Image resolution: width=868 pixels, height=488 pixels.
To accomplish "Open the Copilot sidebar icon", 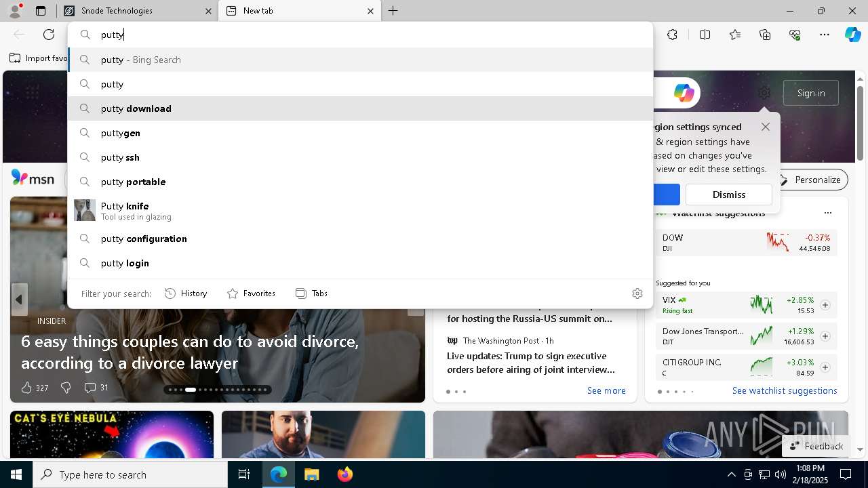I will click(852, 35).
